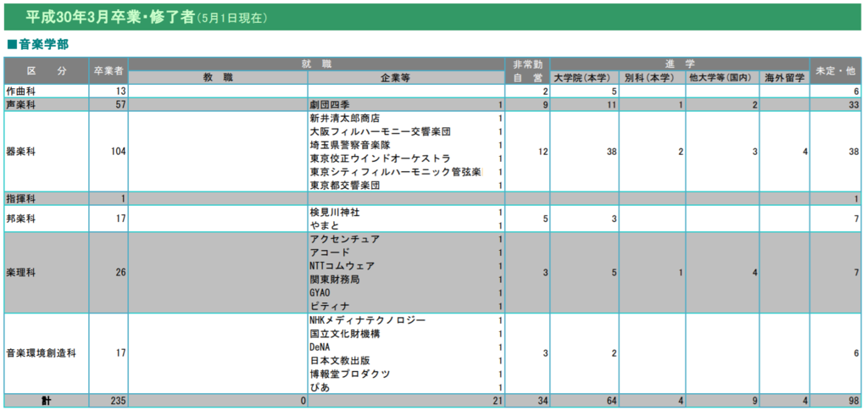Select the 指揮科 row label
Image resolution: width=868 pixels, height=416 pixels.
click(20, 198)
